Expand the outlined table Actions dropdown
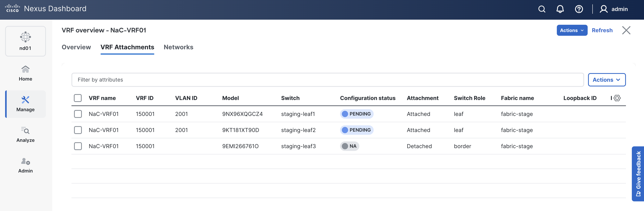 pos(606,80)
